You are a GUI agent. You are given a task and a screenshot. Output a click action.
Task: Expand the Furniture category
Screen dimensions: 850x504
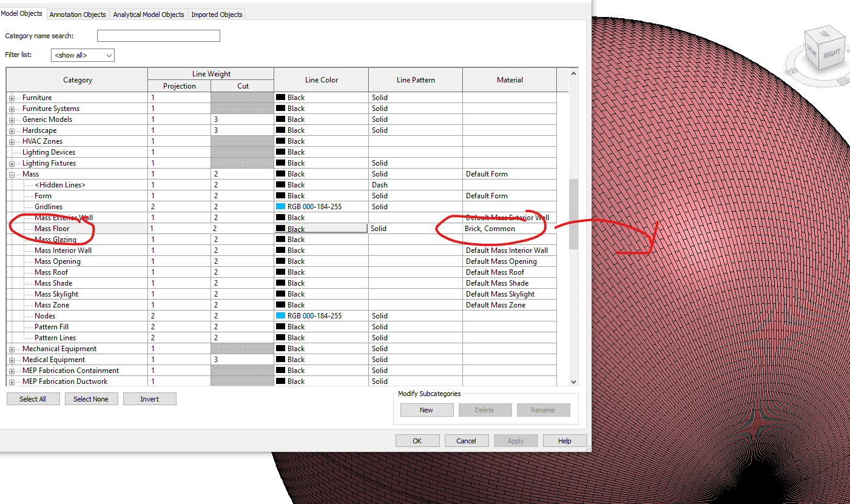point(12,98)
